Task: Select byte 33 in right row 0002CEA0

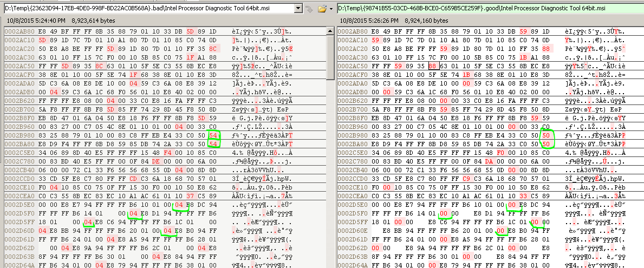Action: pos(523,196)
